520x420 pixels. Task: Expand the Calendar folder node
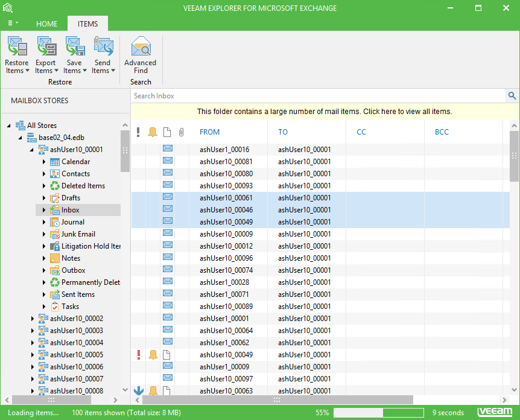(x=44, y=162)
